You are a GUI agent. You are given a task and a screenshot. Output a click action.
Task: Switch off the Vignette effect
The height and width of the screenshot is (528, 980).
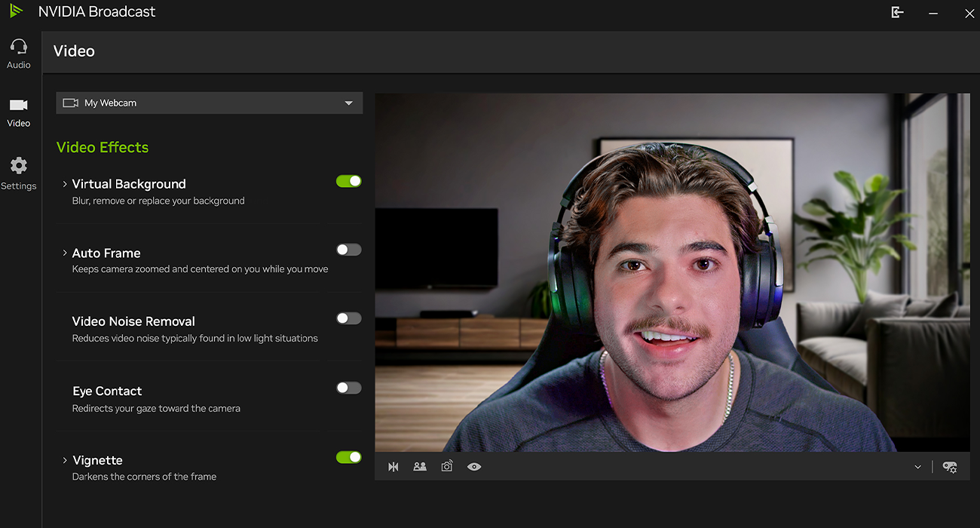point(348,457)
